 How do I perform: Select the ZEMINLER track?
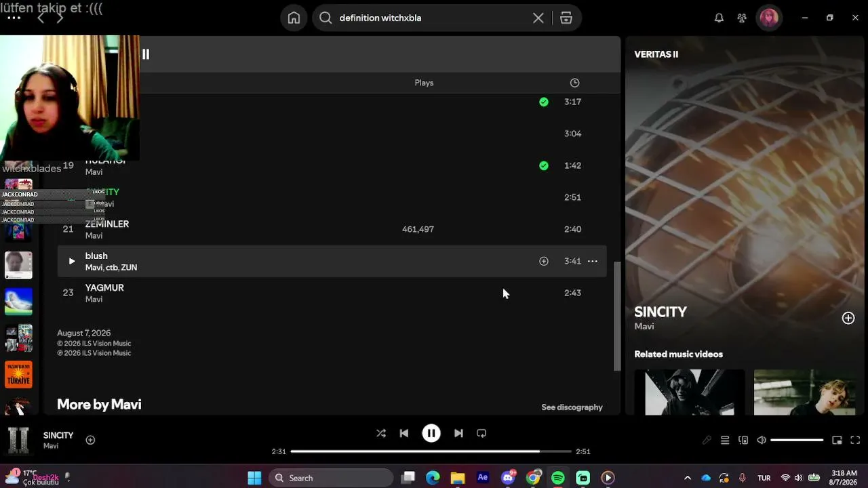pos(107,224)
